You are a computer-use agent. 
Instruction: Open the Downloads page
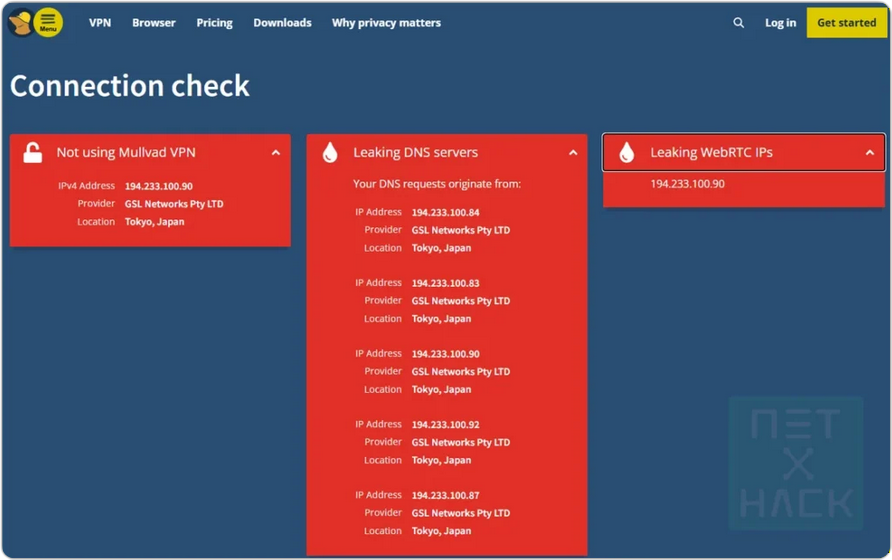point(282,23)
